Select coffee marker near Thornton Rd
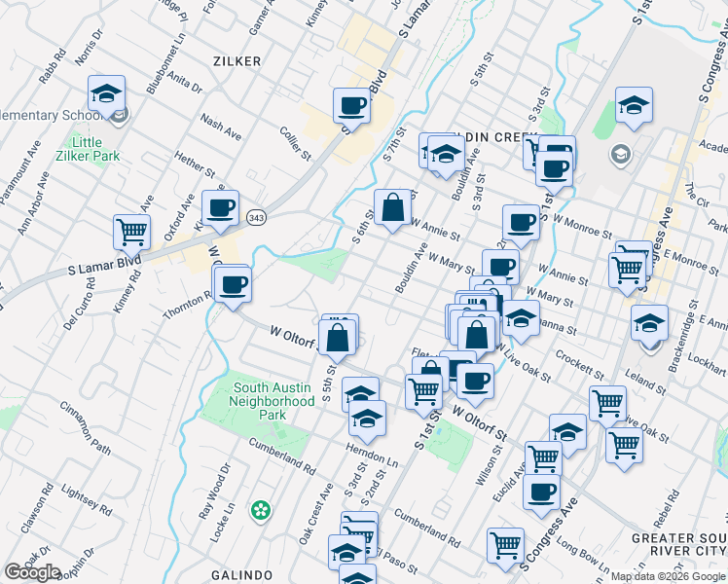This screenshot has height=584, width=728. click(233, 288)
